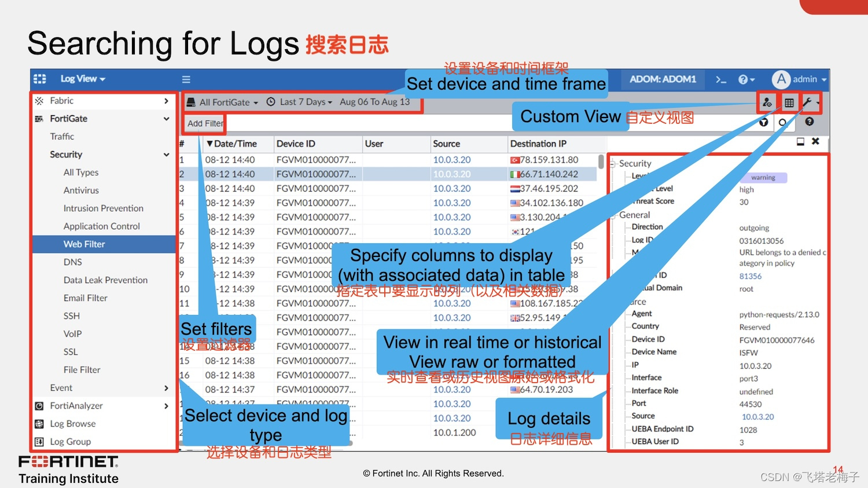Open Email Filter logs

click(86, 298)
